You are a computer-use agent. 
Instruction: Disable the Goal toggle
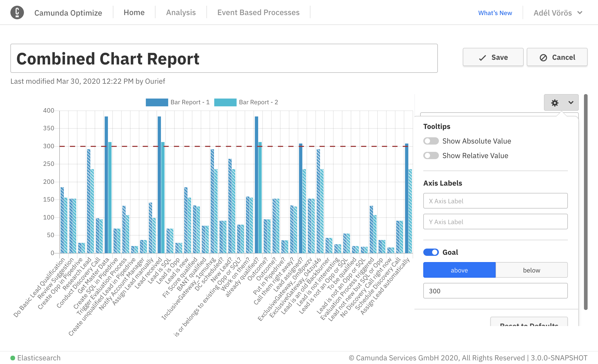431,252
